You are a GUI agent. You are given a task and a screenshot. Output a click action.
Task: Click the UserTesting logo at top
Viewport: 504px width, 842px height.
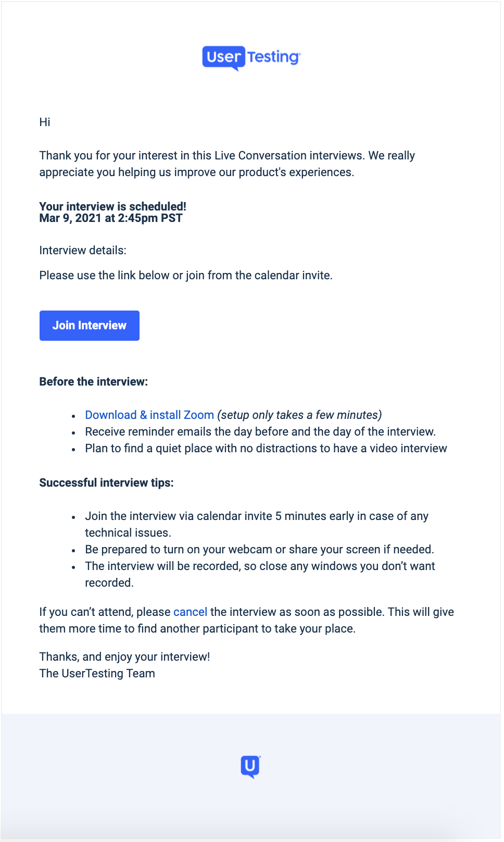coord(251,57)
